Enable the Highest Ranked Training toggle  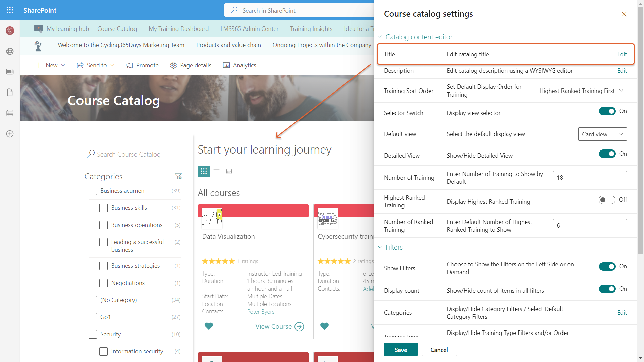[607, 200]
